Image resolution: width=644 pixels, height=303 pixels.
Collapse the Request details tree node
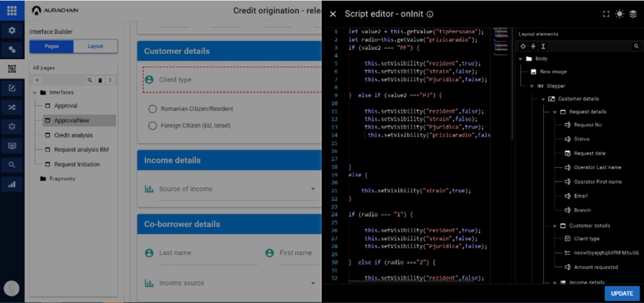click(x=554, y=112)
